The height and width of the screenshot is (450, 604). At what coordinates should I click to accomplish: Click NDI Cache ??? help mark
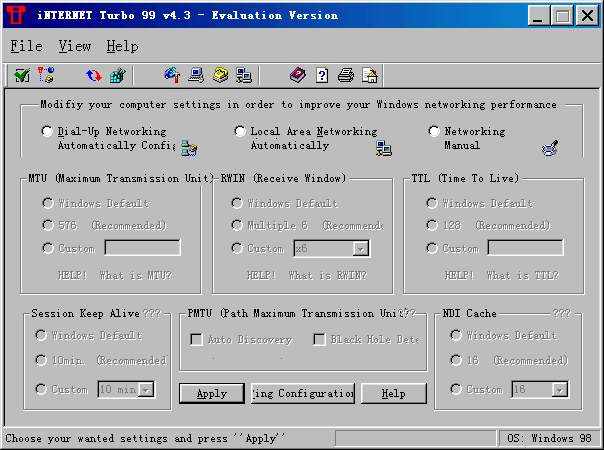(561, 313)
